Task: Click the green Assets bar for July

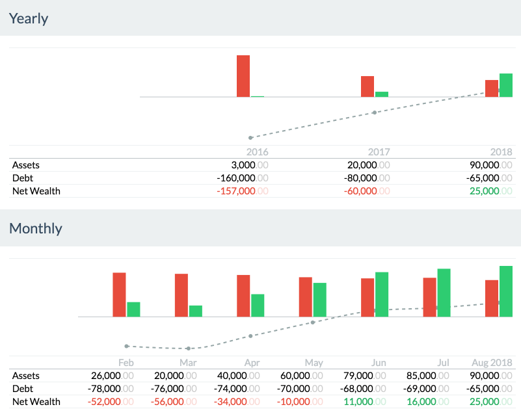Action: (444, 293)
